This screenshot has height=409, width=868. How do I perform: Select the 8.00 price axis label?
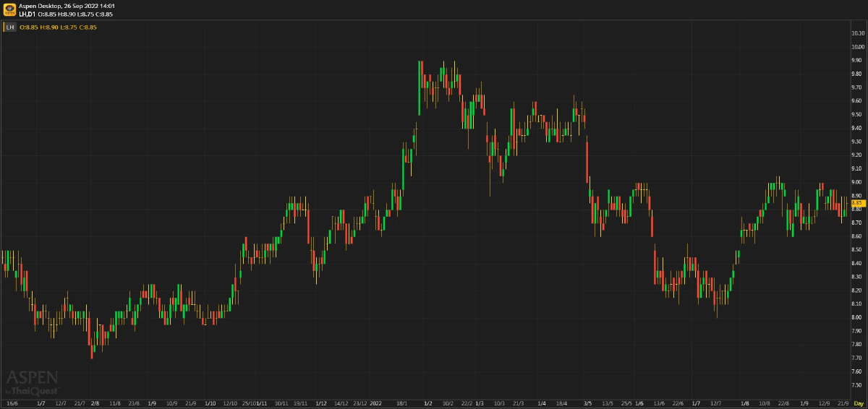[x=858, y=317]
